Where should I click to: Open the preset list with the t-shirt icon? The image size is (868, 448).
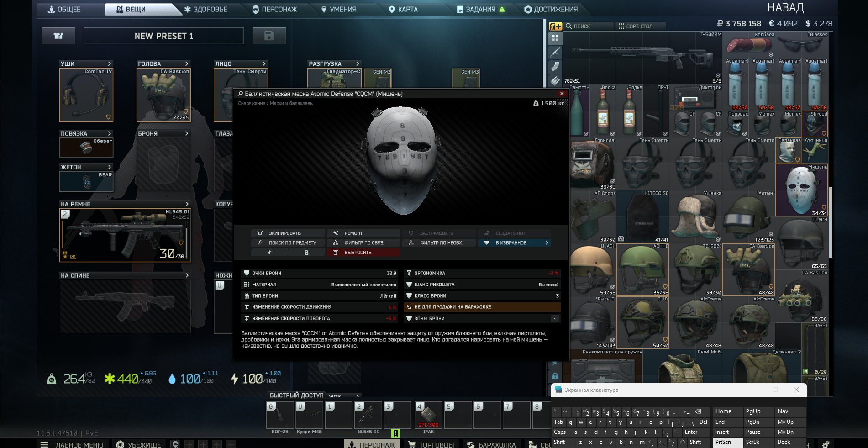point(58,36)
